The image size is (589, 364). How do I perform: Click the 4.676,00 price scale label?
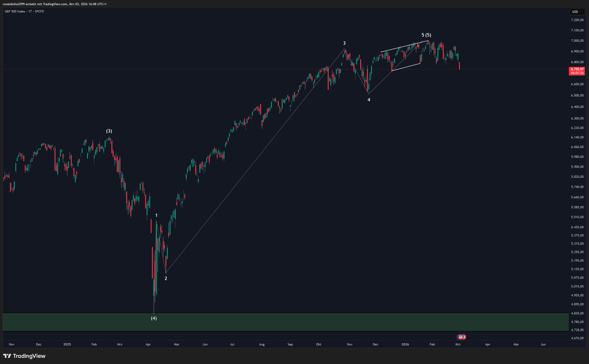577,338
